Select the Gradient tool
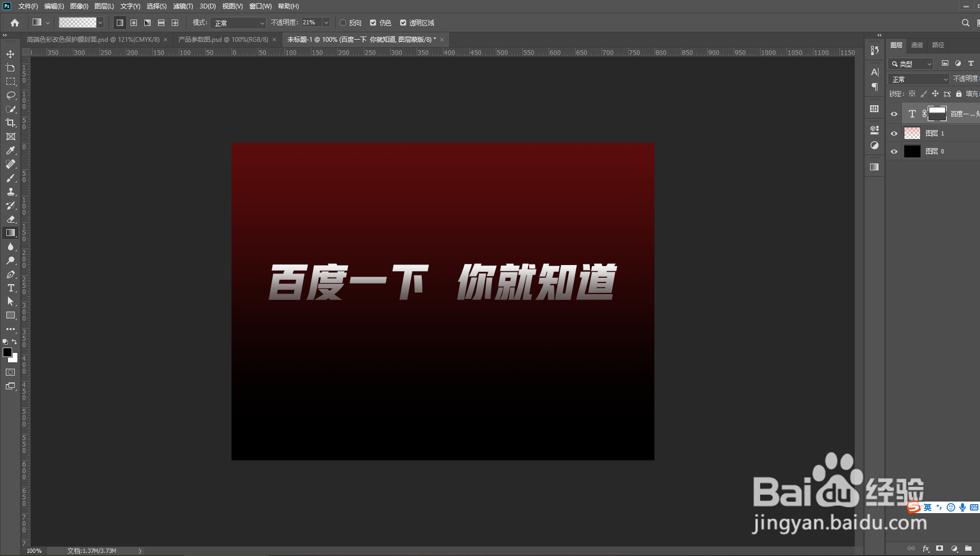This screenshot has height=556, width=980. (10, 233)
